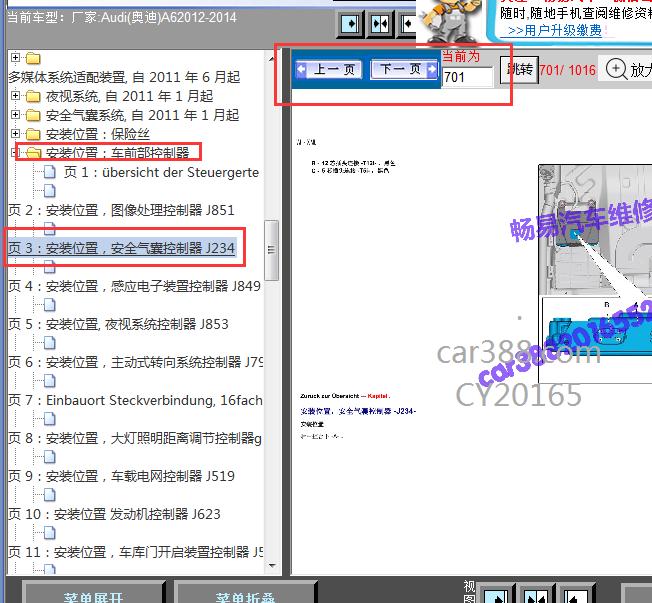Click the document icon above 页 8
Image resolution: width=652 pixels, height=603 pixels.
click(50, 418)
